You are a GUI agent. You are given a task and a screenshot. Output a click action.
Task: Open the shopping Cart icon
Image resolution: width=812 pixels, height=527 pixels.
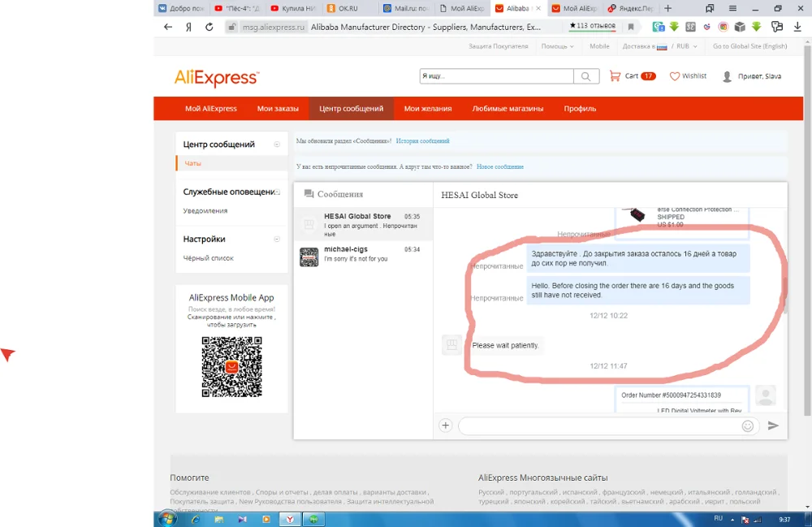coord(615,76)
